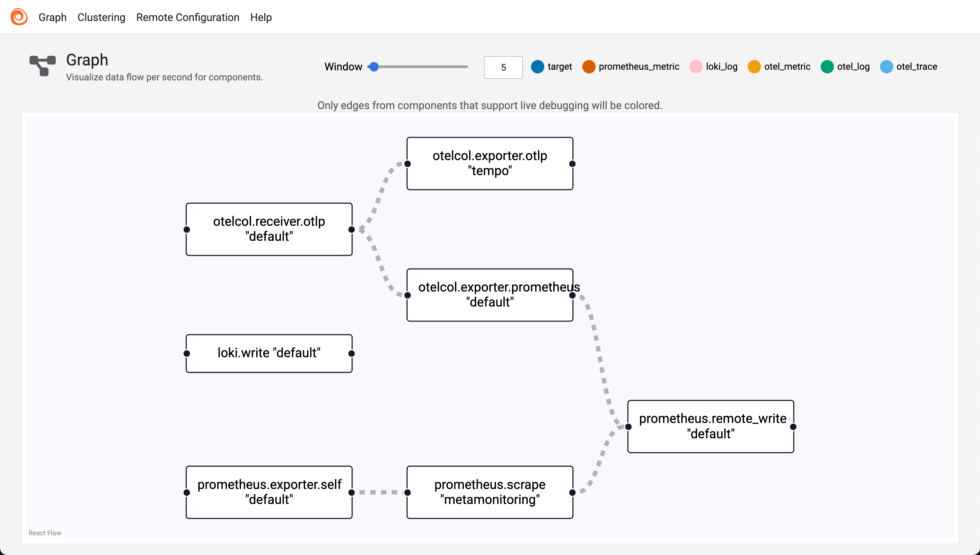Viewport: 980px width, 555px height.
Task: Click the 'target' legend label
Action: click(560, 67)
